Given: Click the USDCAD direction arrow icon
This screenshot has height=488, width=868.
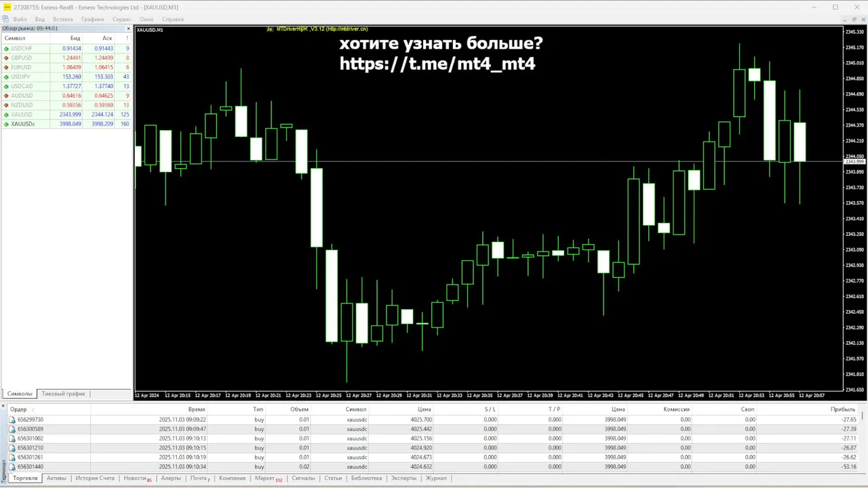Looking at the screenshot, I should [x=6, y=87].
